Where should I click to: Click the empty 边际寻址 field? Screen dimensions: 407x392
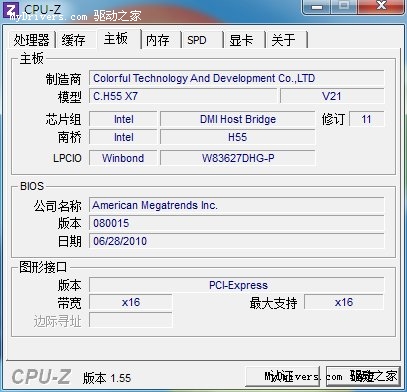point(131,320)
